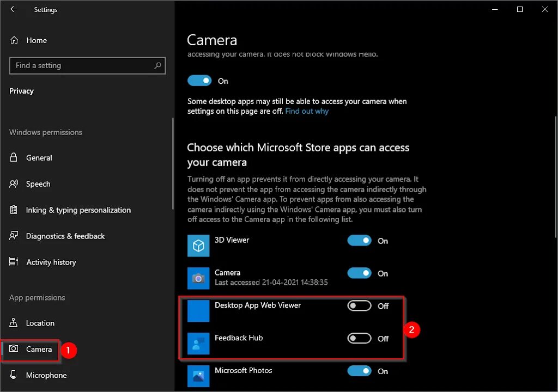Enable camera access for Feedback Hub
The height and width of the screenshot is (392, 558).
click(360, 338)
